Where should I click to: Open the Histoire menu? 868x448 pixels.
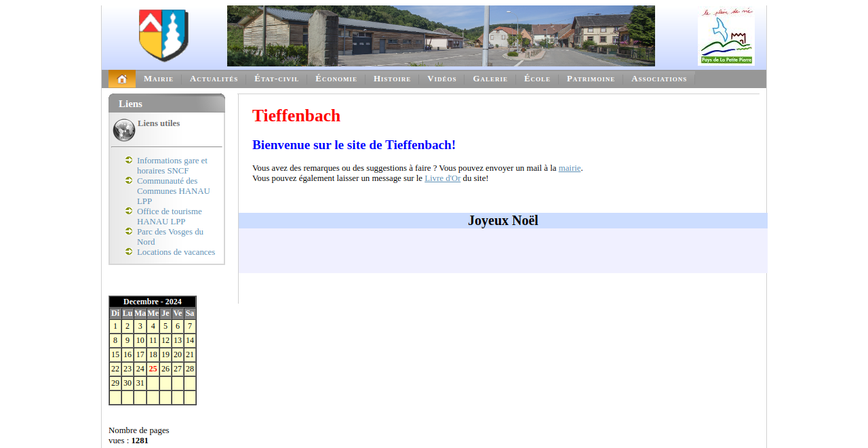pyautogui.click(x=392, y=79)
